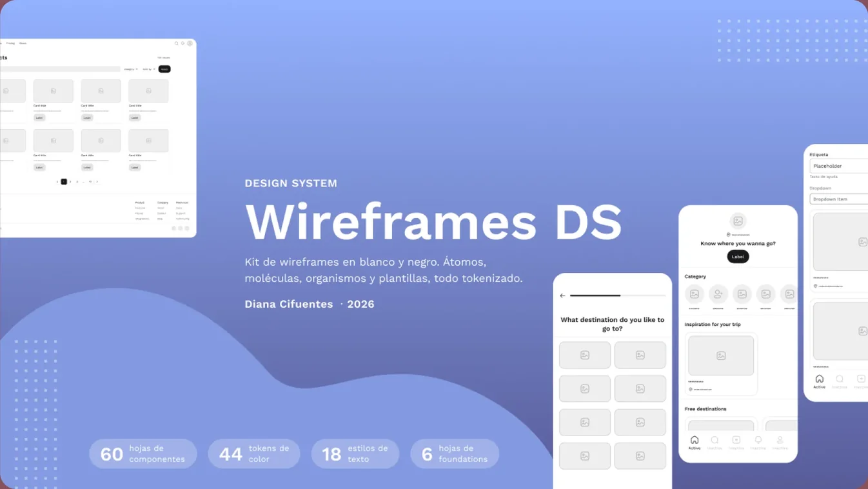The image size is (868, 489).
Task: Click the Resources footer column heading
Action: (182, 203)
